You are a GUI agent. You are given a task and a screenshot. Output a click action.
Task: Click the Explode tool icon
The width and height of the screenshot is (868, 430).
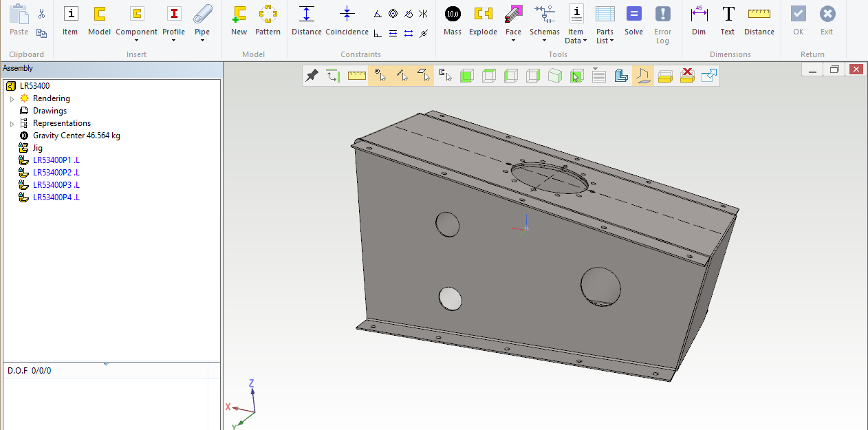click(x=483, y=20)
